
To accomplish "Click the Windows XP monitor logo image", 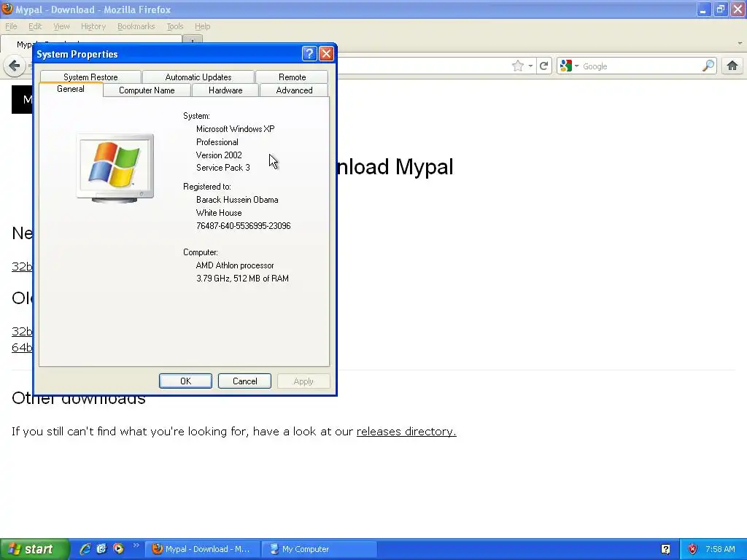I will point(115,168).
